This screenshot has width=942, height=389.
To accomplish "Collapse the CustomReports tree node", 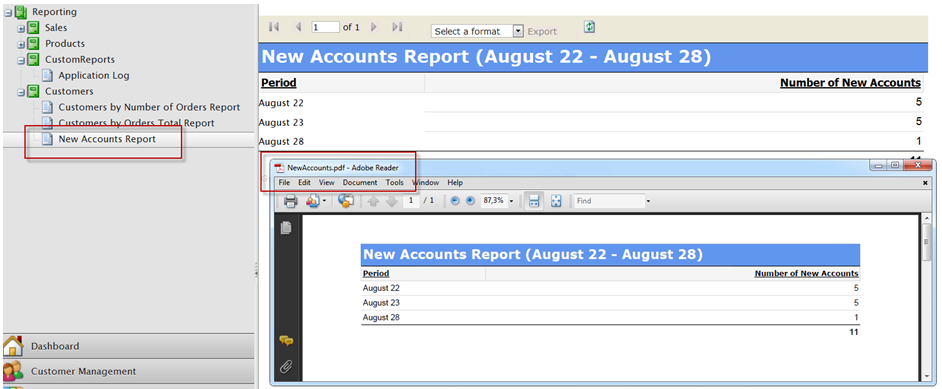I will (x=20, y=60).
